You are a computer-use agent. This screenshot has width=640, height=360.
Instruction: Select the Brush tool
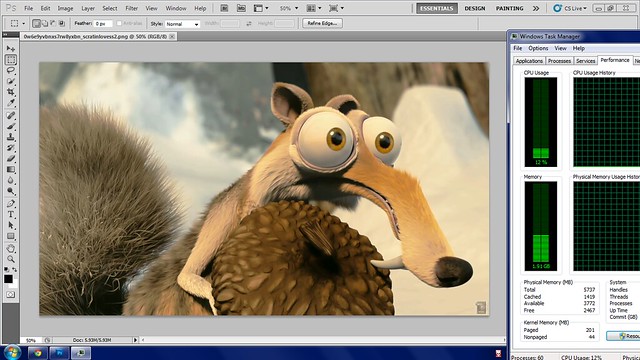[11, 126]
